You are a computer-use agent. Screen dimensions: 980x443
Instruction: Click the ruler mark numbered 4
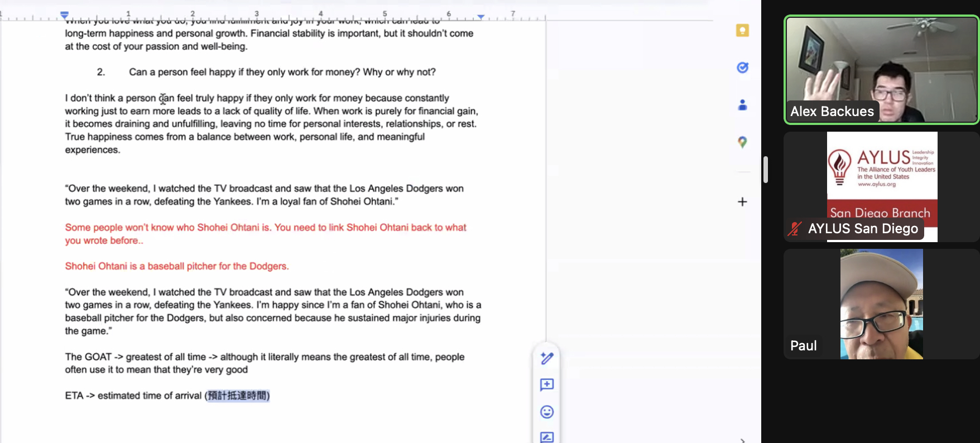(320, 13)
